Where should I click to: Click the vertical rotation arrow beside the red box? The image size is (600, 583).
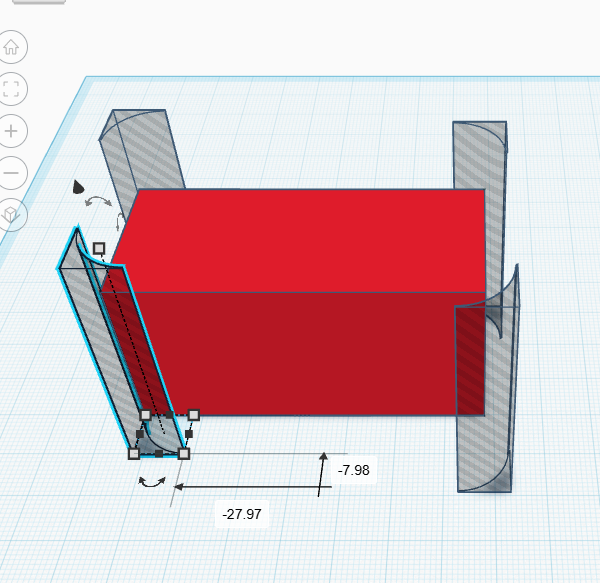(119, 222)
